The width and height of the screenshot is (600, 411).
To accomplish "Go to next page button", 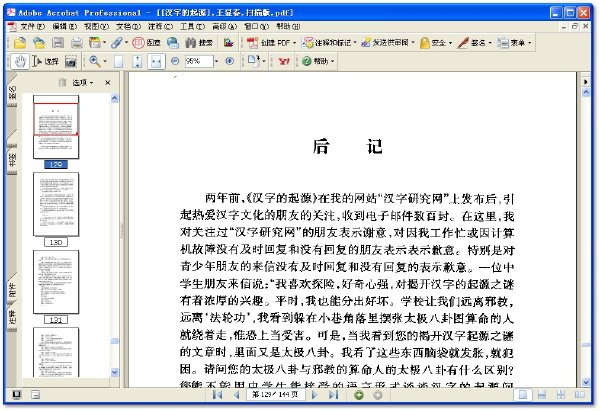I will point(315,395).
